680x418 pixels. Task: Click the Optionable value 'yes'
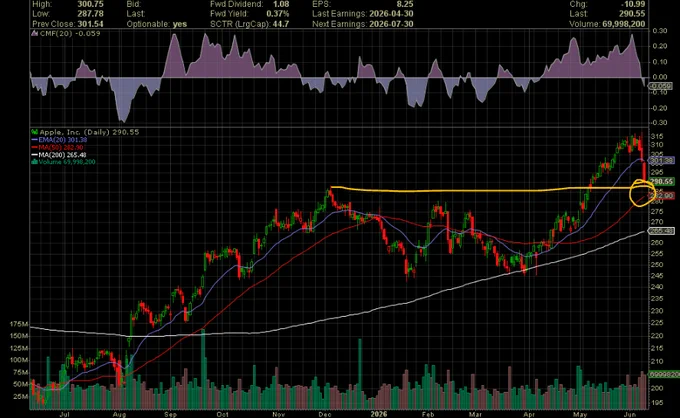tap(180, 24)
